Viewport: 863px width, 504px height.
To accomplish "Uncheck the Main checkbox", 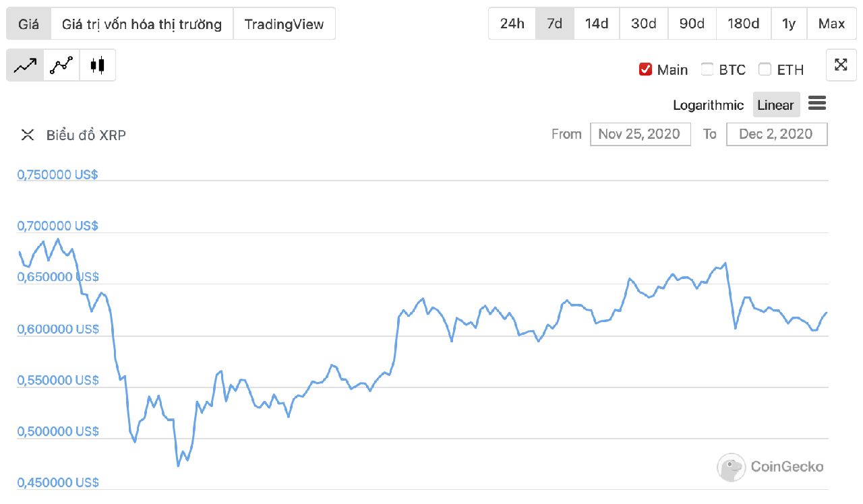I will (645, 69).
